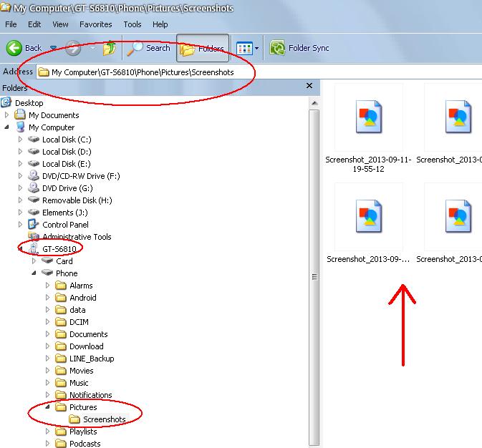Launch Folder Sync
Image resolution: width=482 pixels, height=448 pixels.
(x=299, y=48)
